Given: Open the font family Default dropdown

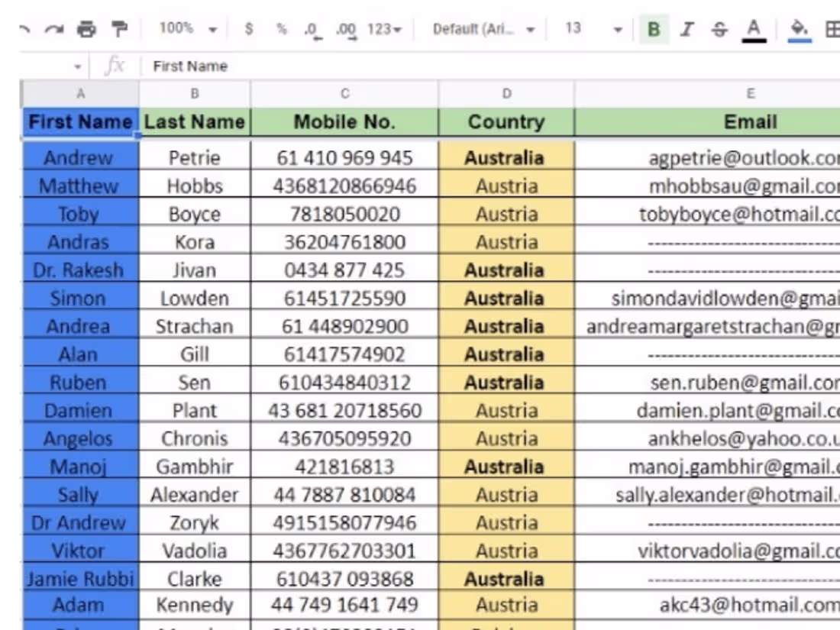Looking at the screenshot, I should click(483, 29).
